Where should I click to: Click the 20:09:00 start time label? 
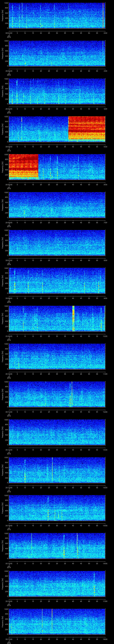pos(9,336)
